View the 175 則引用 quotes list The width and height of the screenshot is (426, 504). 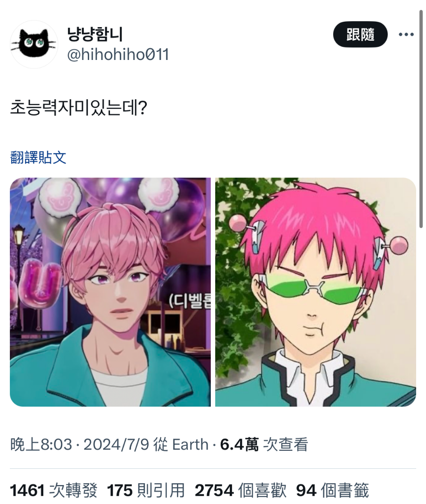coord(146,490)
